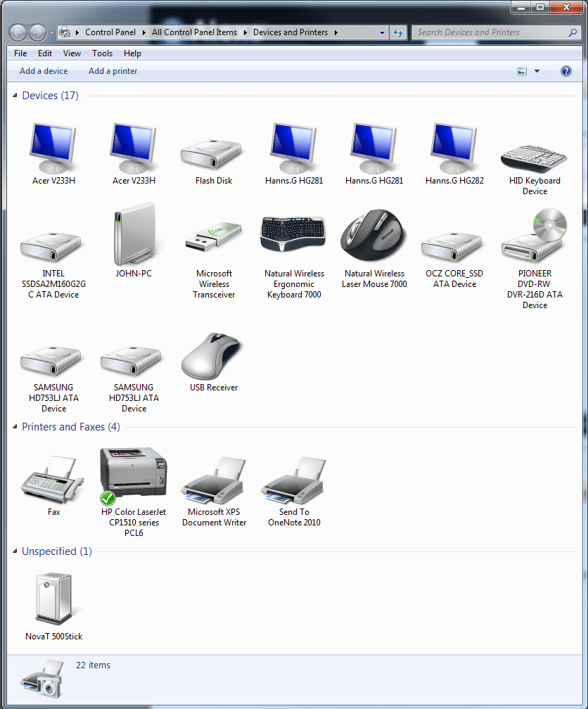Expand arrow after All Control Panel Items
Screen dimensions: 588x709
click(245, 32)
